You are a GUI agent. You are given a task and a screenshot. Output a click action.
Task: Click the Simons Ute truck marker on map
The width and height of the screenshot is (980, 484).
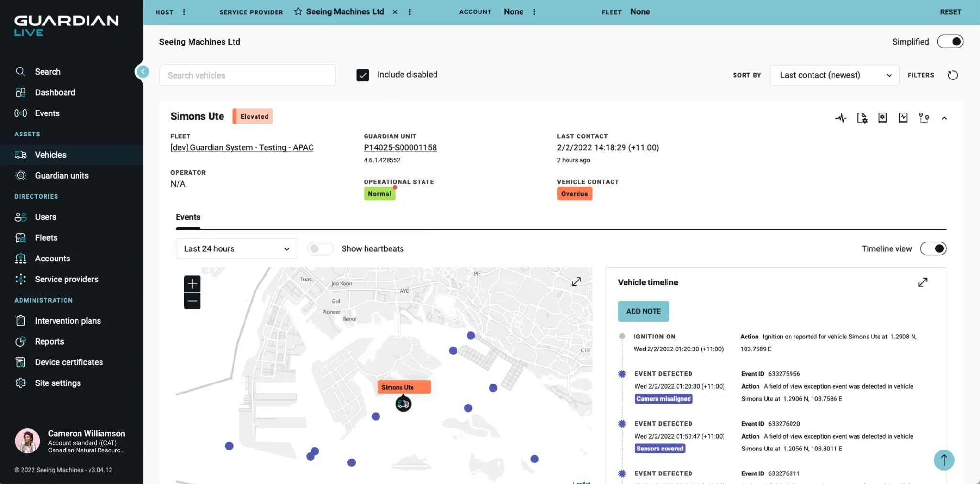click(x=403, y=404)
